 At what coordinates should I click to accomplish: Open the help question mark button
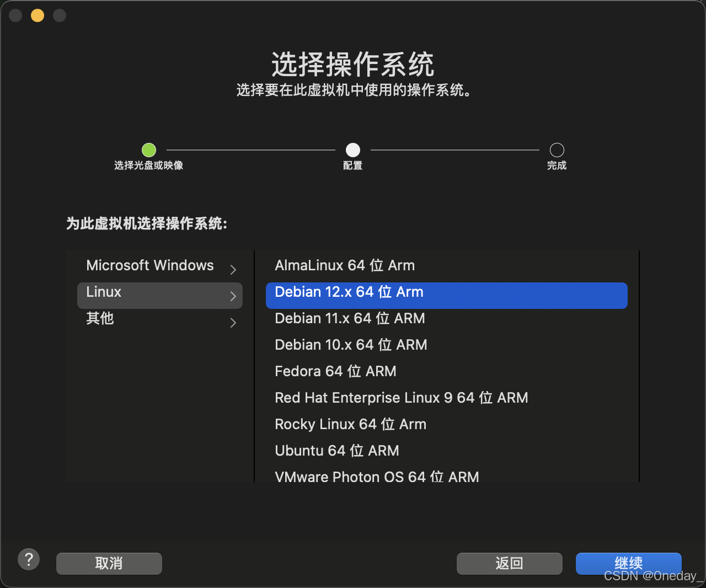tap(29, 559)
